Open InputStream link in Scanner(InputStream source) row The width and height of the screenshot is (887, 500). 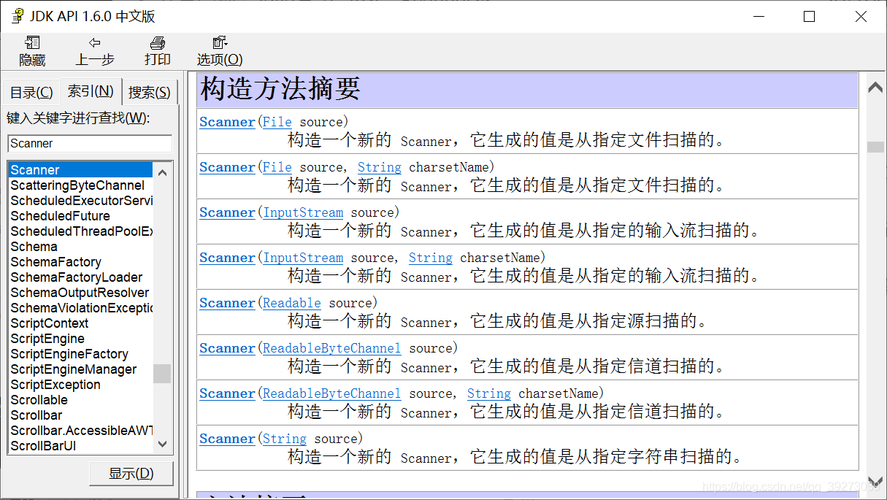(303, 213)
